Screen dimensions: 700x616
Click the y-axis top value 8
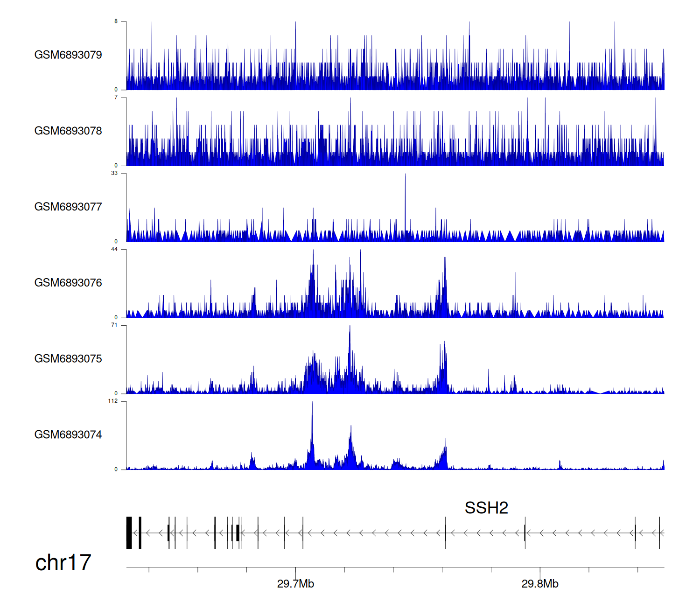pyautogui.click(x=116, y=21)
